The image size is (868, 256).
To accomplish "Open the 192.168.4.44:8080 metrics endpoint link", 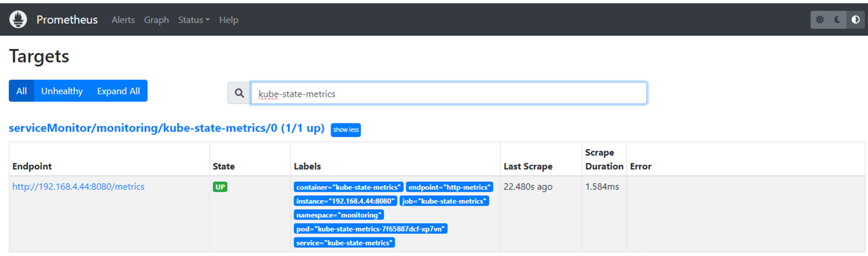I will tap(78, 186).
